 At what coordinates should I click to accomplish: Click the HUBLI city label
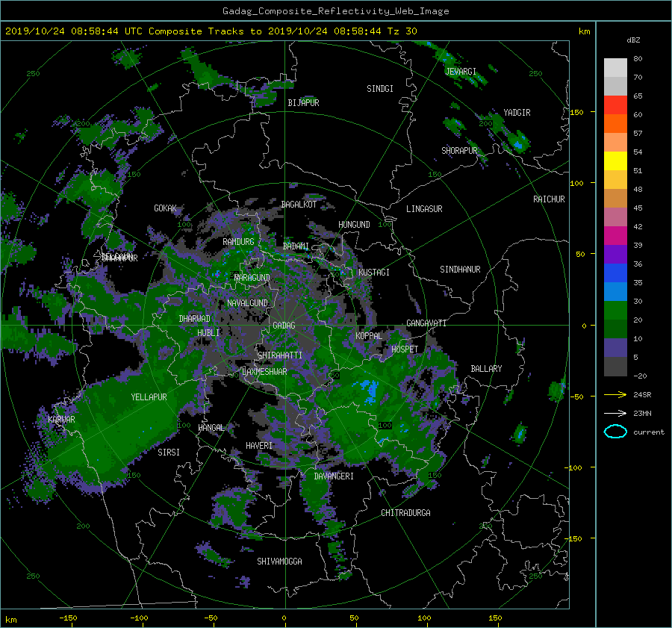208,333
